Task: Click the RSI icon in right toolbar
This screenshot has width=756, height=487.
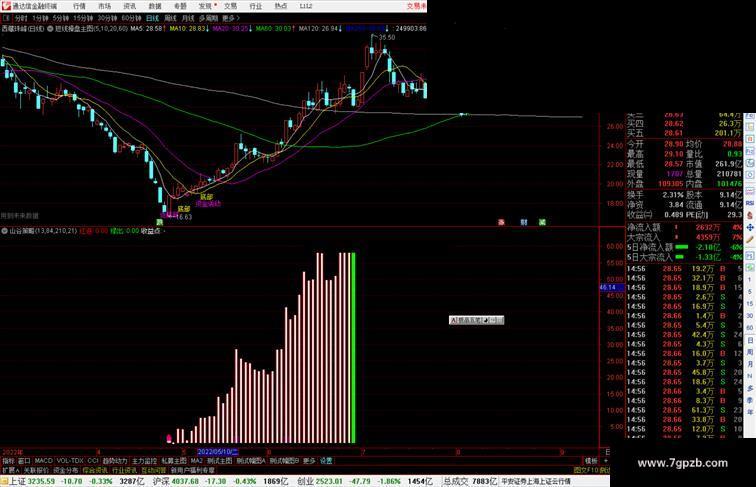Action: point(750,203)
